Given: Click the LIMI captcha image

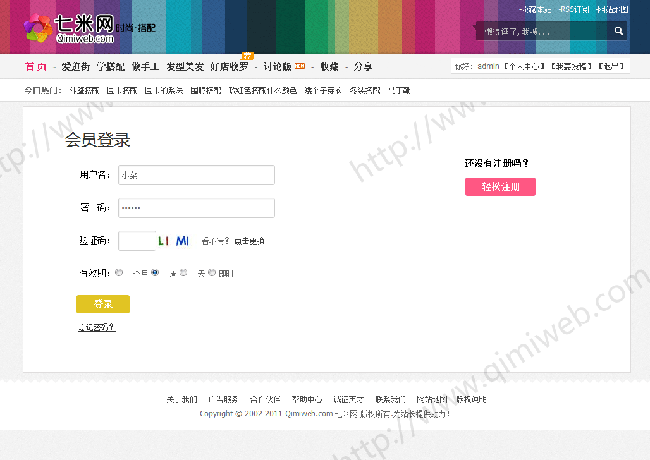Looking at the screenshot, I should 173,241.
